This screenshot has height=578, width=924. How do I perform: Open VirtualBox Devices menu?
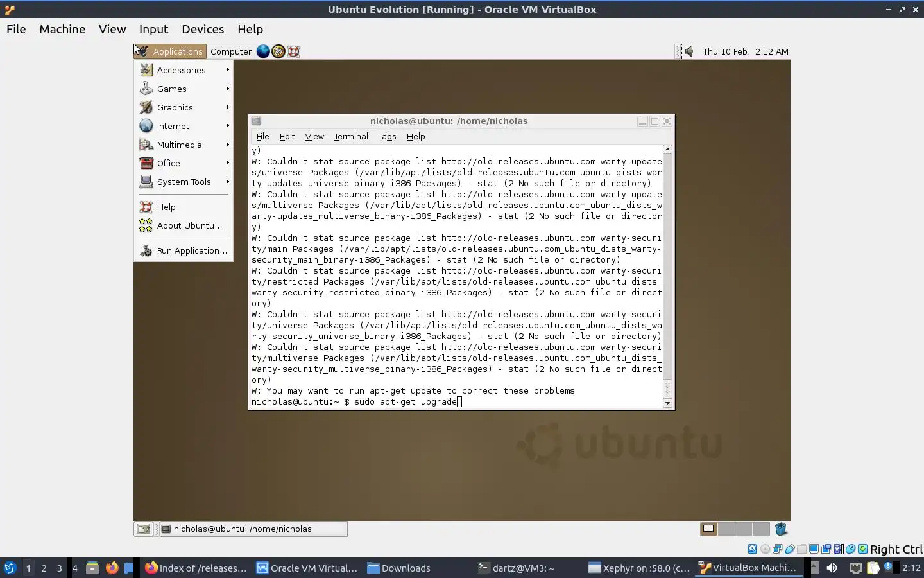pyautogui.click(x=203, y=29)
